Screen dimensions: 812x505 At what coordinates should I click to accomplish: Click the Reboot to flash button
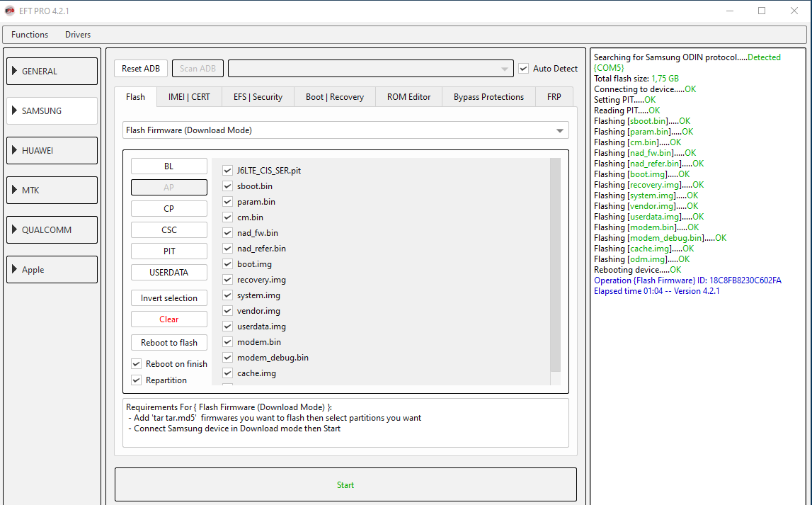pos(168,342)
